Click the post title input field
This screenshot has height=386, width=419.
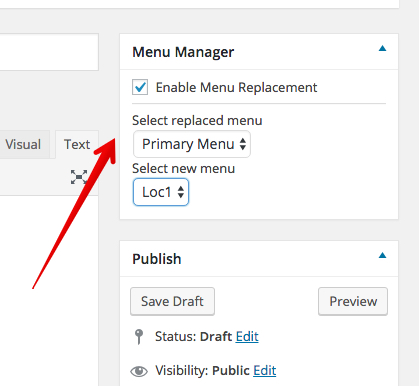tap(49, 52)
